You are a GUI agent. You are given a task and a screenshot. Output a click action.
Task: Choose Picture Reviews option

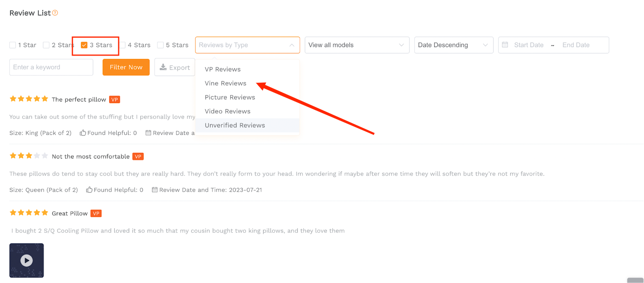point(248,97)
